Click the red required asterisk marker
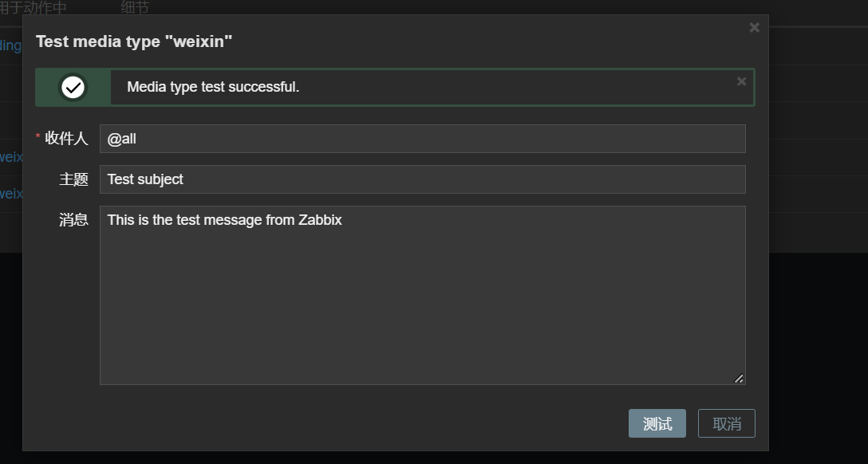The height and width of the screenshot is (464, 868). point(37,137)
